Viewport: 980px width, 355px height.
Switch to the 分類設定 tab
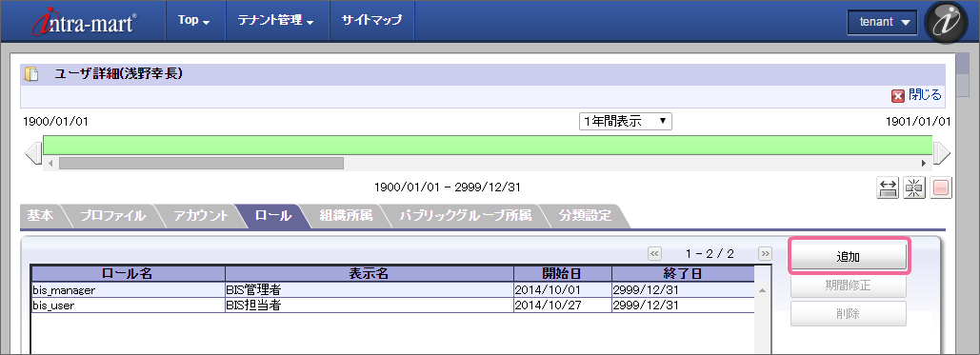pos(585,216)
